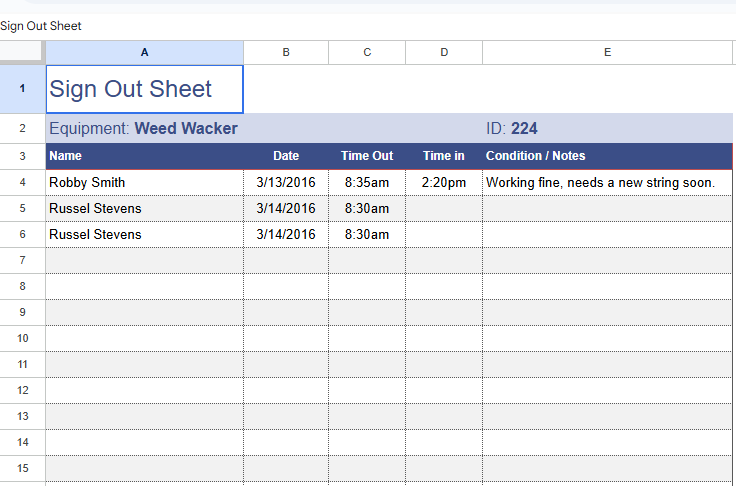Click the 2:20pm time in cell
The height and width of the screenshot is (486, 736).
(444, 182)
